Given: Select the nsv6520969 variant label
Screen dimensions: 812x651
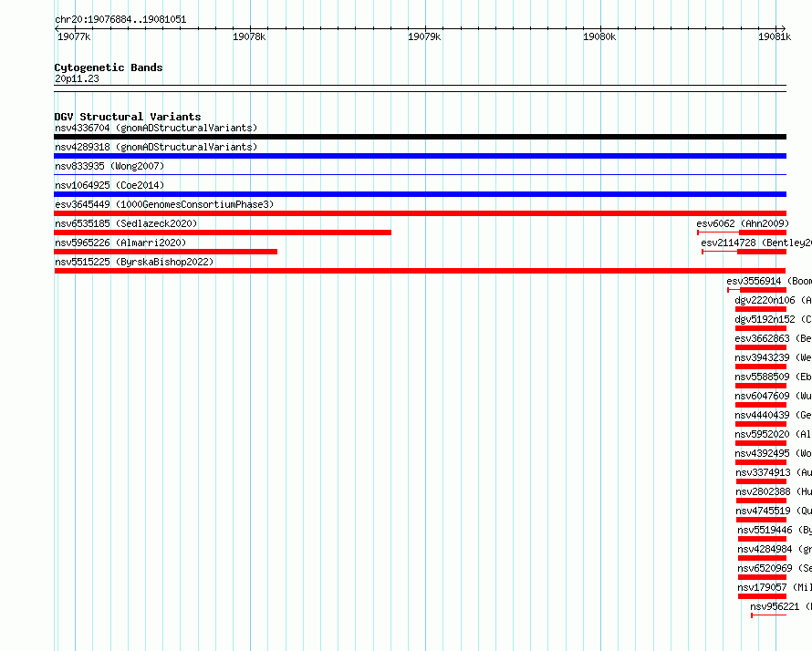Looking at the screenshot, I should [775, 568].
